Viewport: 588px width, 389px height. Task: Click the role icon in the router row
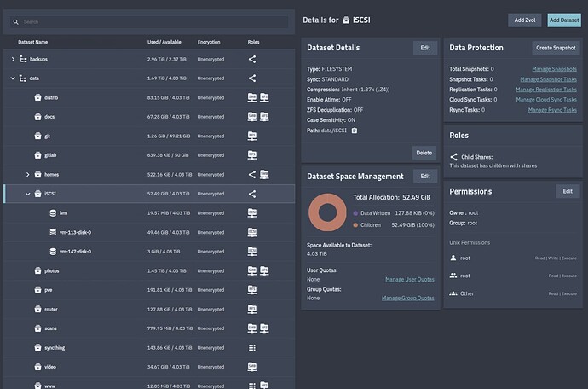pos(252,310)
